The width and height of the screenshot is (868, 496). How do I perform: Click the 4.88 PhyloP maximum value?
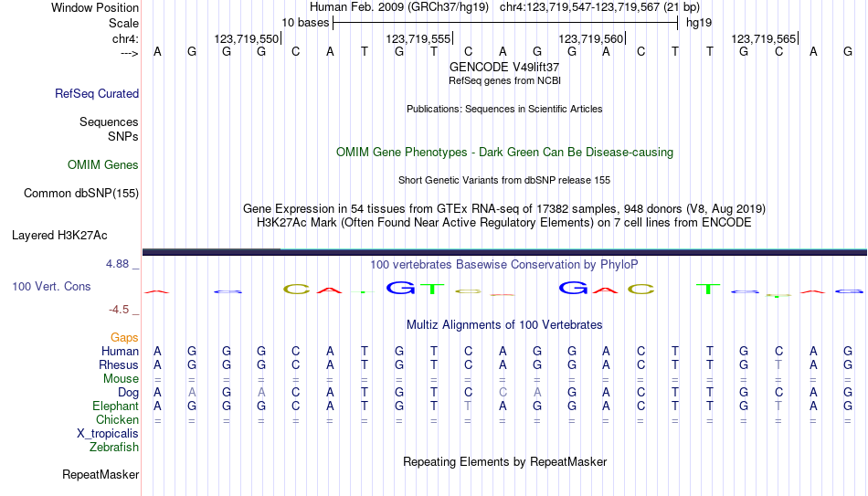(x=117, y=264)
